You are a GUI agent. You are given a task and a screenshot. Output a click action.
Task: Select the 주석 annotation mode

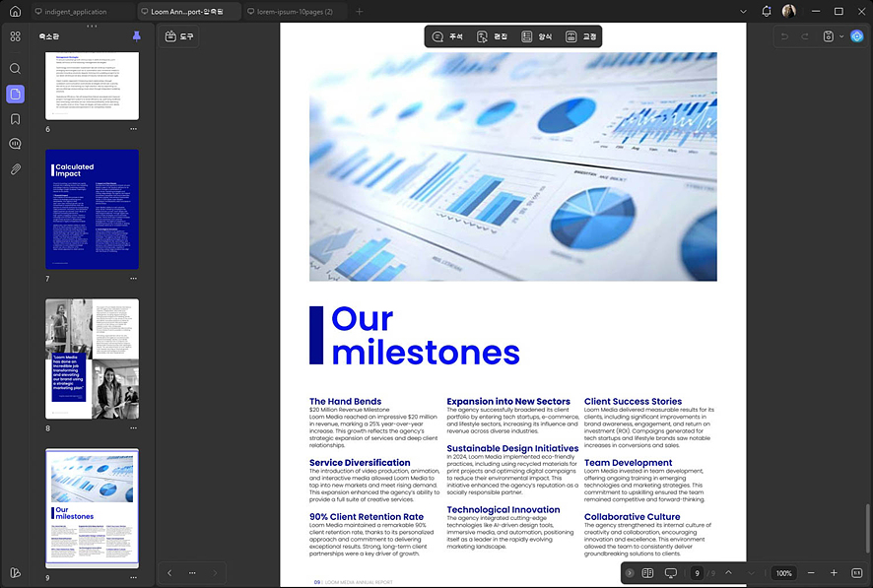[447, 36]
